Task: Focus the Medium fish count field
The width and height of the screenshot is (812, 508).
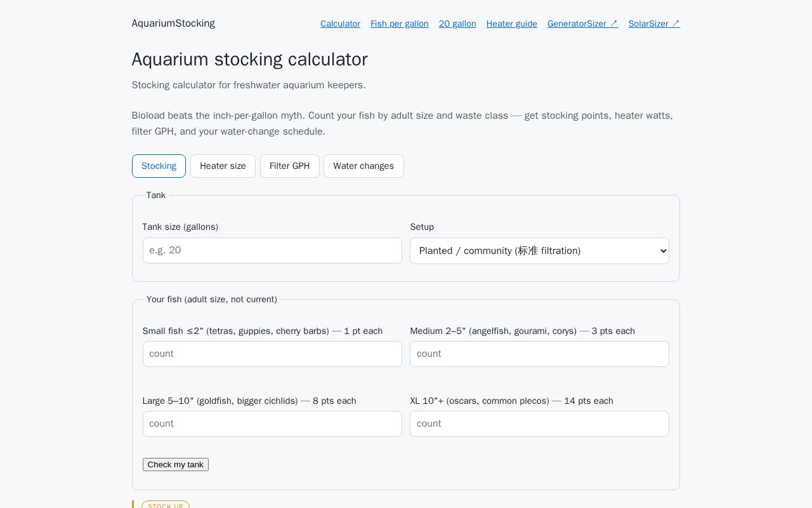Action: [539, 354]
